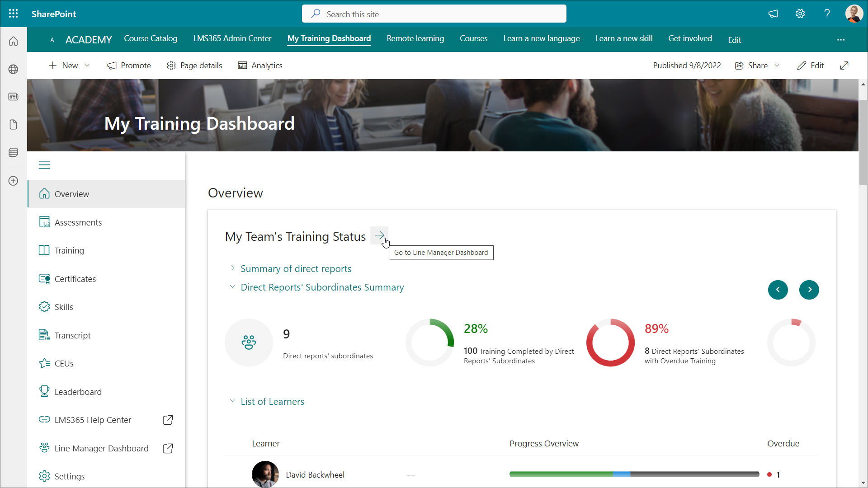The image size is (868, 488).
Task: Open the Share dropdown chevron
Action: 777,66
